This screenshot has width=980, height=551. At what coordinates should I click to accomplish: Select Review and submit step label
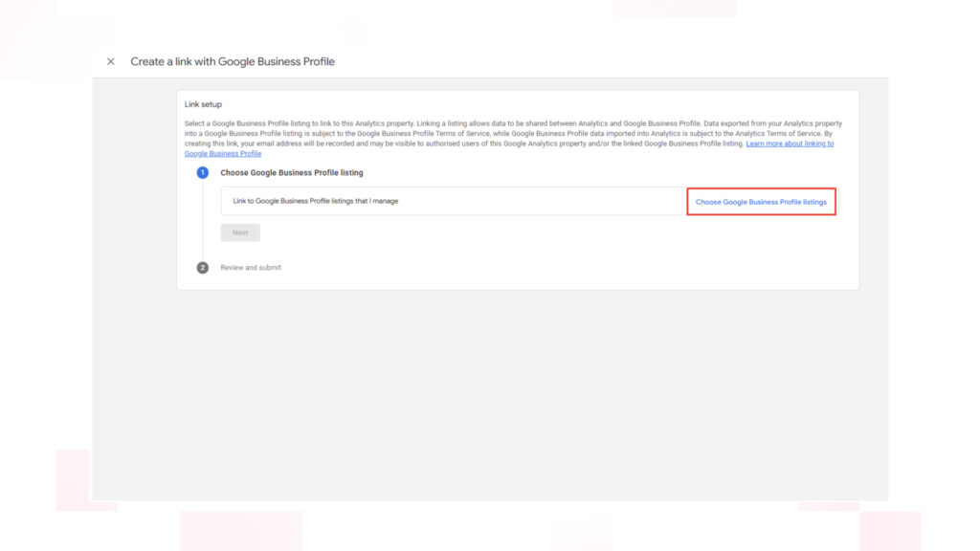point(251,268)
